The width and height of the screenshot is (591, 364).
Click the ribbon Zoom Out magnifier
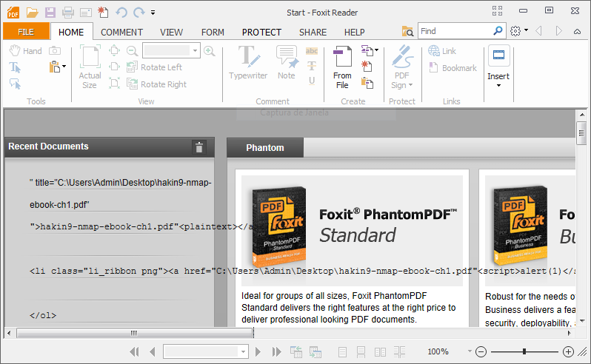tap(132, 51)
